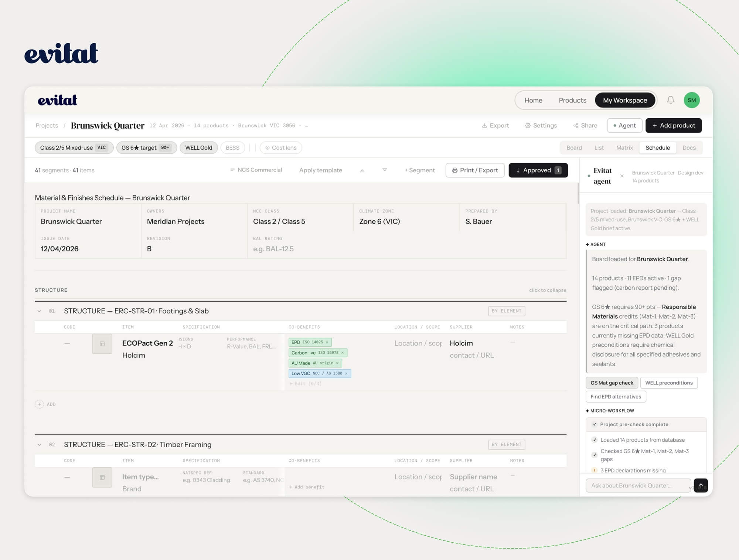Toggle Cost lens chip
Image resolution: width=739 pixels, height=560 pixels.
click(281, 147)
